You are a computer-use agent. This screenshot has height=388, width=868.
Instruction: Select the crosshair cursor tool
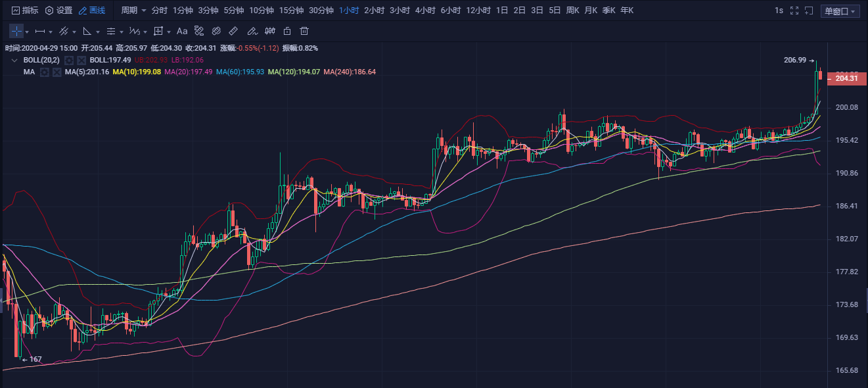coord(16,31)
